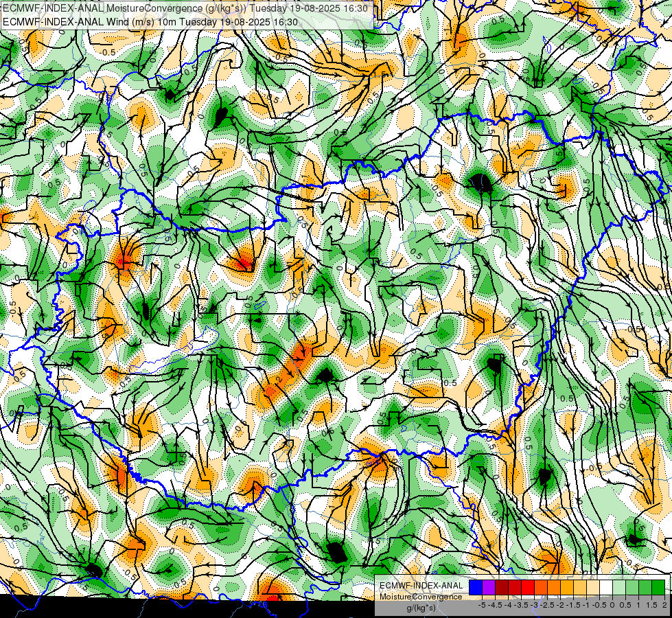
Task: Click the 2 tick value at legend's end
Action: [664, 605]
